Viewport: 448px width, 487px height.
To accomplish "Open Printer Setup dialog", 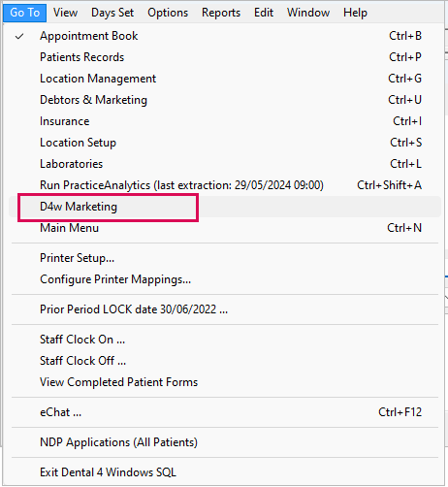I will point(225,258).
